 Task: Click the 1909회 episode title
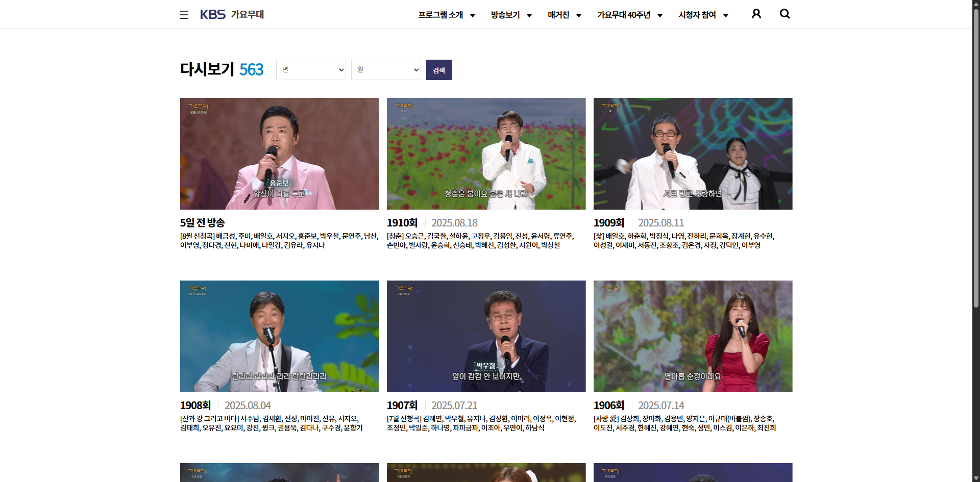(608, 223)
